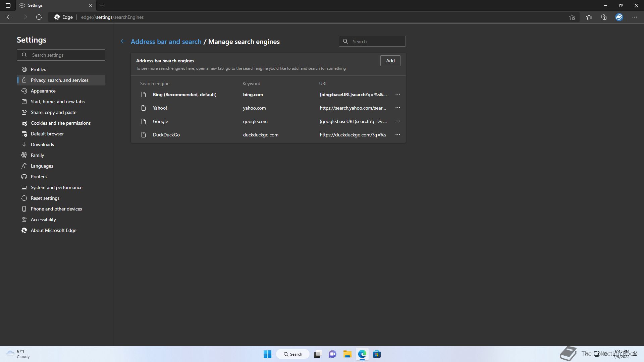The width and height of the screenshot is (644, 362).
Task: Open Languages settings
Action: click(x=61, y=166)
